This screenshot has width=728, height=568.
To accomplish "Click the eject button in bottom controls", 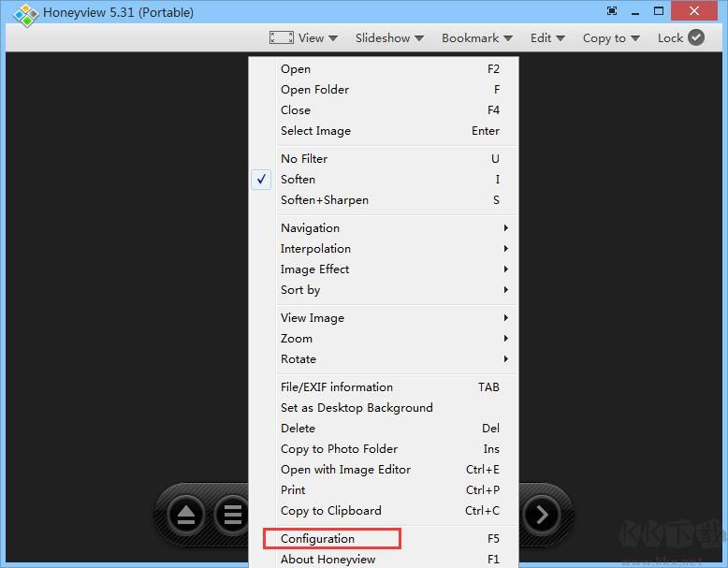I will tap(186, 515).
